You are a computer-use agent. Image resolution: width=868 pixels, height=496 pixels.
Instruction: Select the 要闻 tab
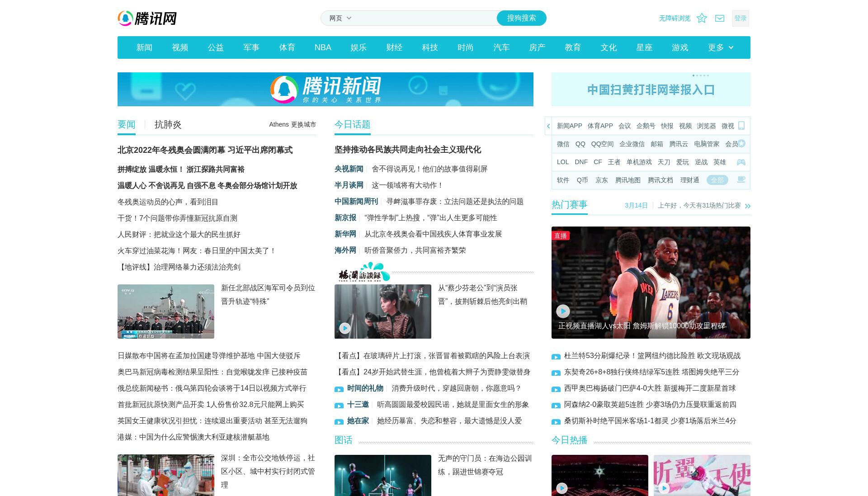coord(127,124)
